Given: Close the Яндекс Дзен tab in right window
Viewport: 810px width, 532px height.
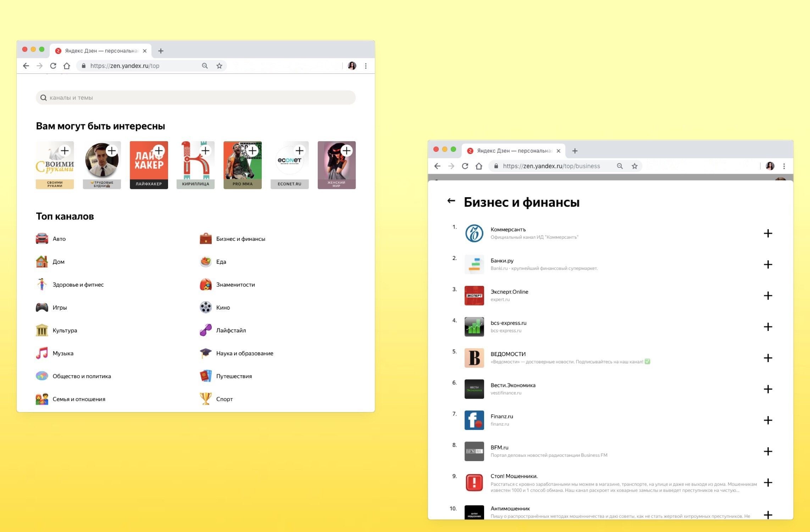Looking at the screenshot, I should click(x=559, y=151).
